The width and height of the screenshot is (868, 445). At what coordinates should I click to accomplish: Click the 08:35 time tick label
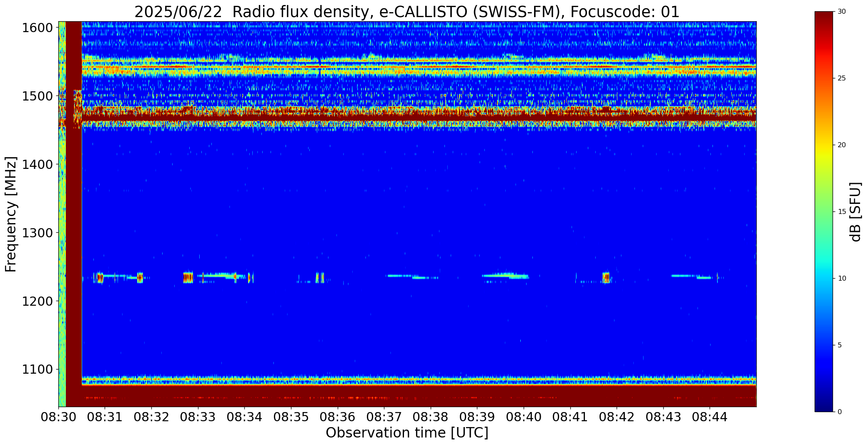(x=291, y=417)
